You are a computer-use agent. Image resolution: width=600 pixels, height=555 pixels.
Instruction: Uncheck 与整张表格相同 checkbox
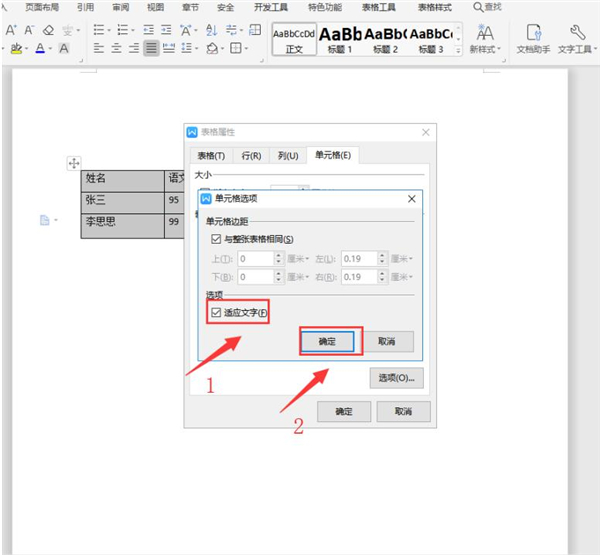(x=216, y=239)
